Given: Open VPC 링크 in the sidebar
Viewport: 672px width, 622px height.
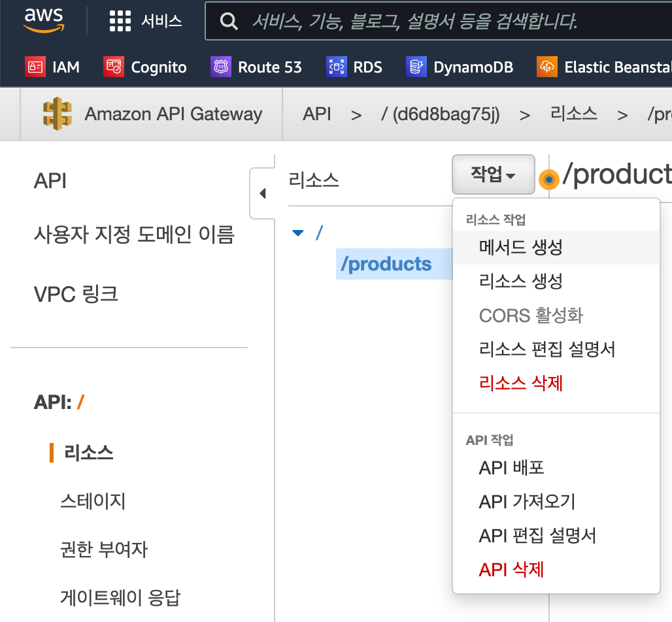Looking at the screenshot, I should click(76, 294).
